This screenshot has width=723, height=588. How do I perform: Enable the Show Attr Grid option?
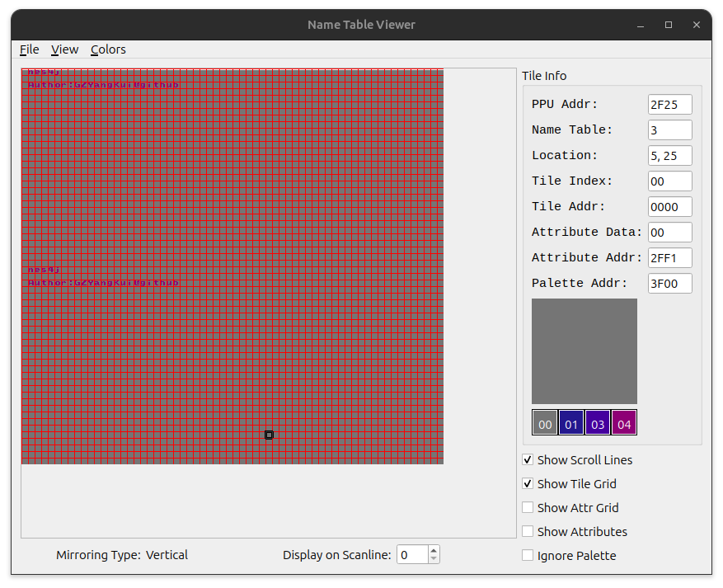pos(528,508)
